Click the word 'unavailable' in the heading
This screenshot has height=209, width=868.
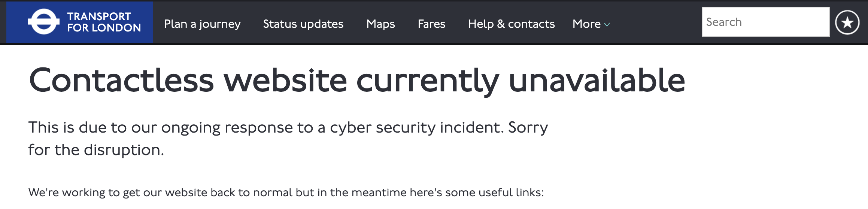[x=597, y=80]
